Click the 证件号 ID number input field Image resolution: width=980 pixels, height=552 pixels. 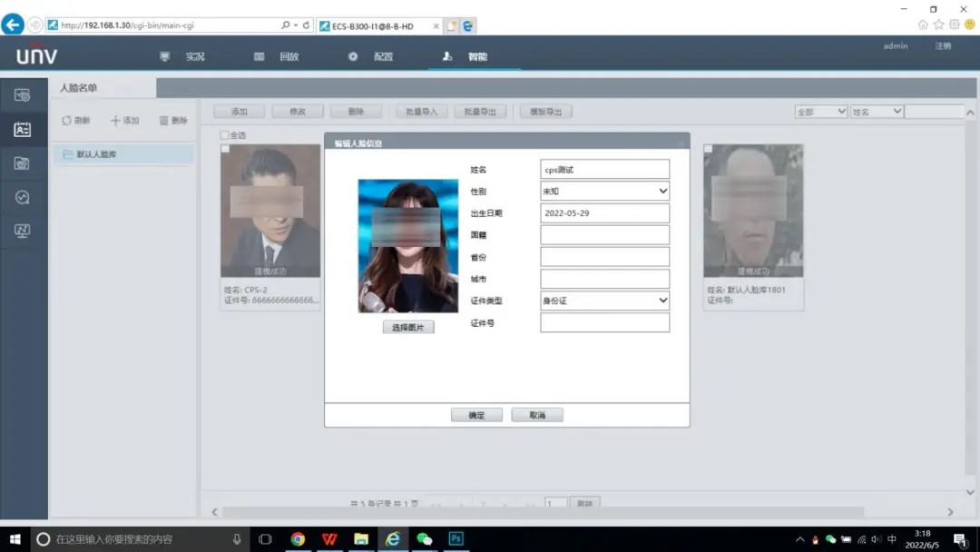click(x=604, y=323)
